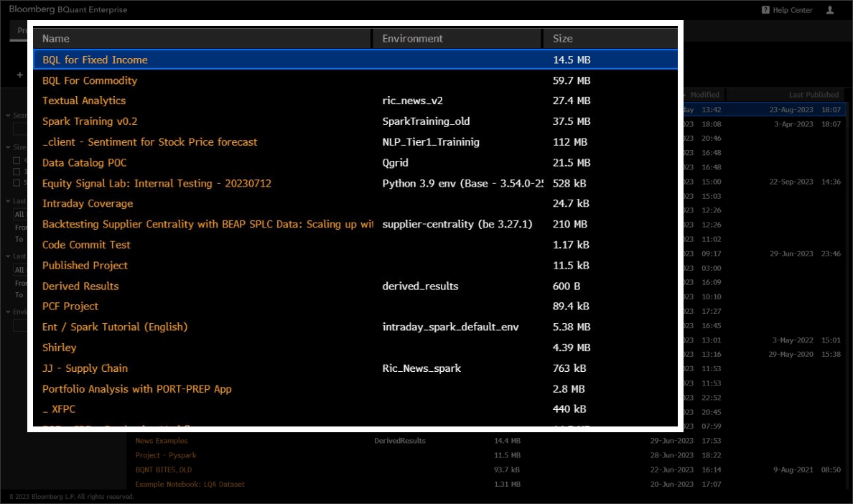Open the user profile icon
853x504 pixels.
coord(831,10)
